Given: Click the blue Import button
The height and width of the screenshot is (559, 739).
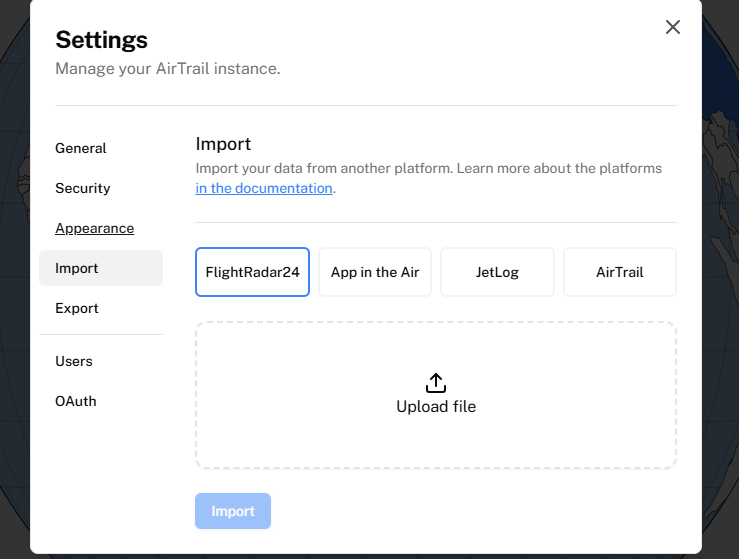Looking at the screenshot, I should pyautogui.click(x=233, y=511).
